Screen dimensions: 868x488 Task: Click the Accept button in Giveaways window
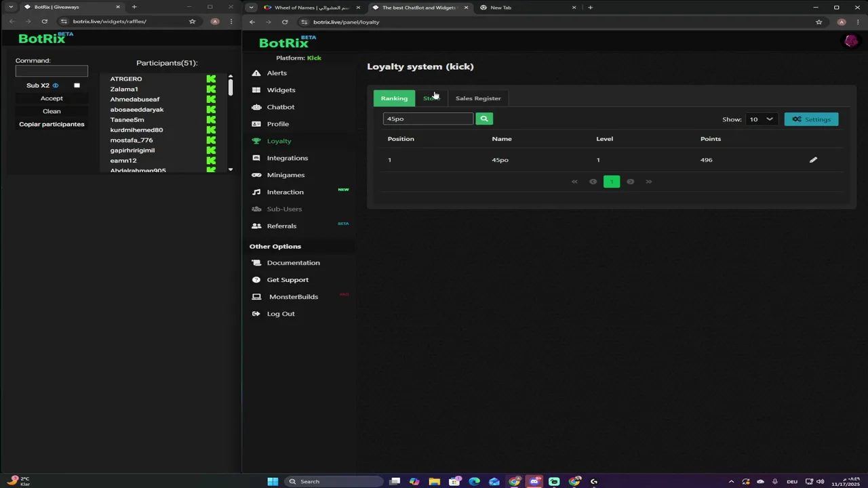pyautogui.click(x=52, y=98)
